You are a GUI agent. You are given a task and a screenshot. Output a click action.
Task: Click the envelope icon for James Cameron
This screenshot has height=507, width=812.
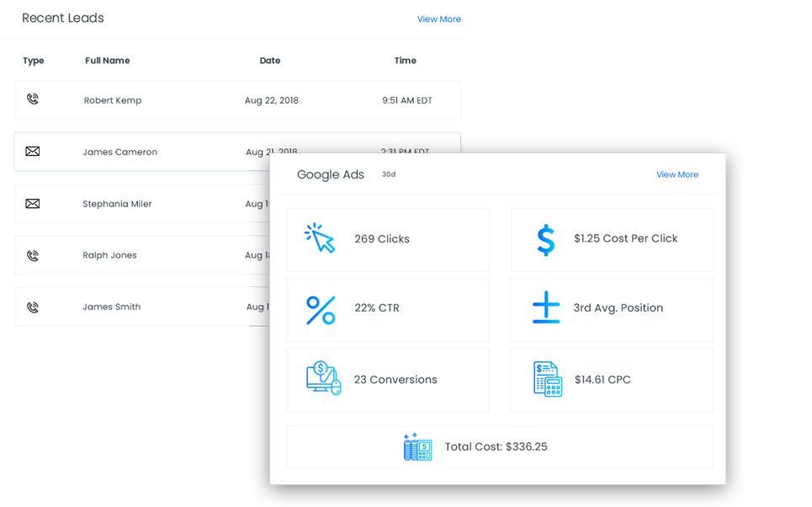33,152
